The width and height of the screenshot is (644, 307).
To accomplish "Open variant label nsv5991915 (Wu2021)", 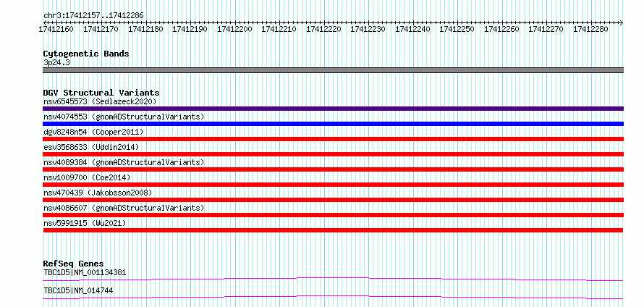I will point(85,223).
